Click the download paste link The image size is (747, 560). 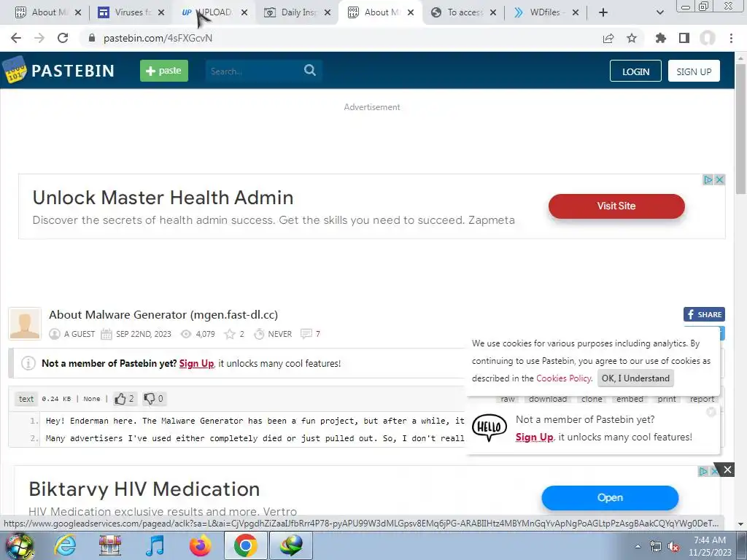point(548,399)
